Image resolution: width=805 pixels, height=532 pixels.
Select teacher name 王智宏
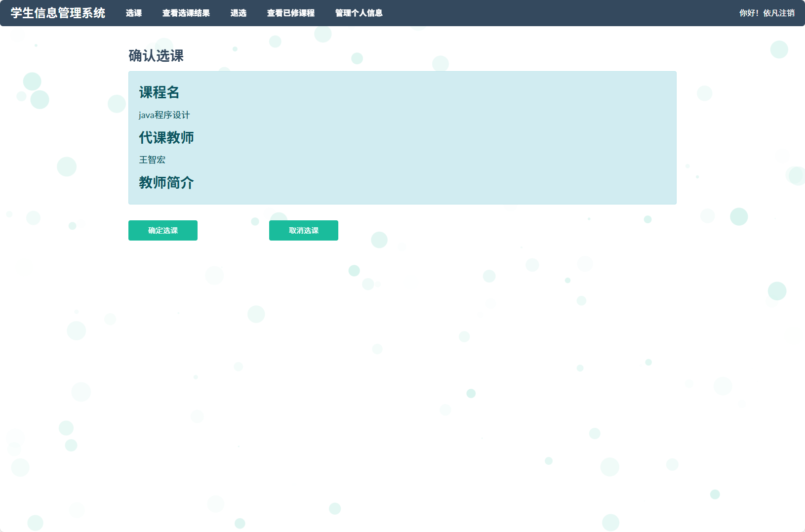152,160
